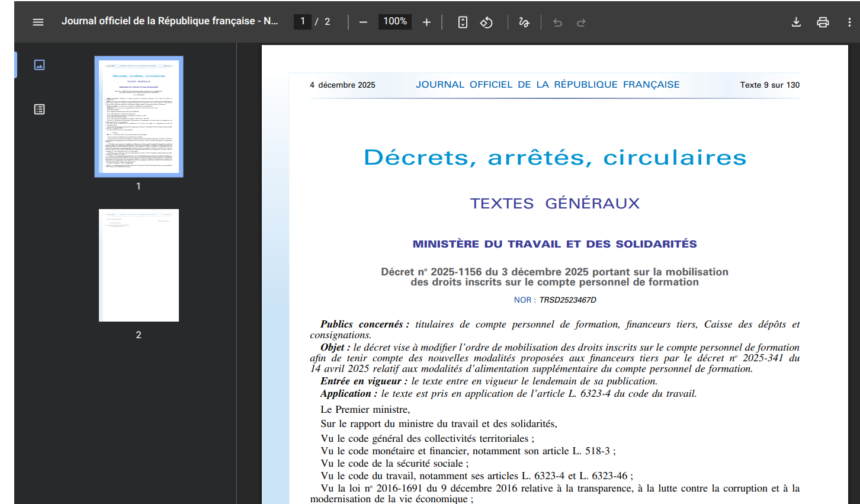Click the undo arrow icon

[x=557, y=22]
